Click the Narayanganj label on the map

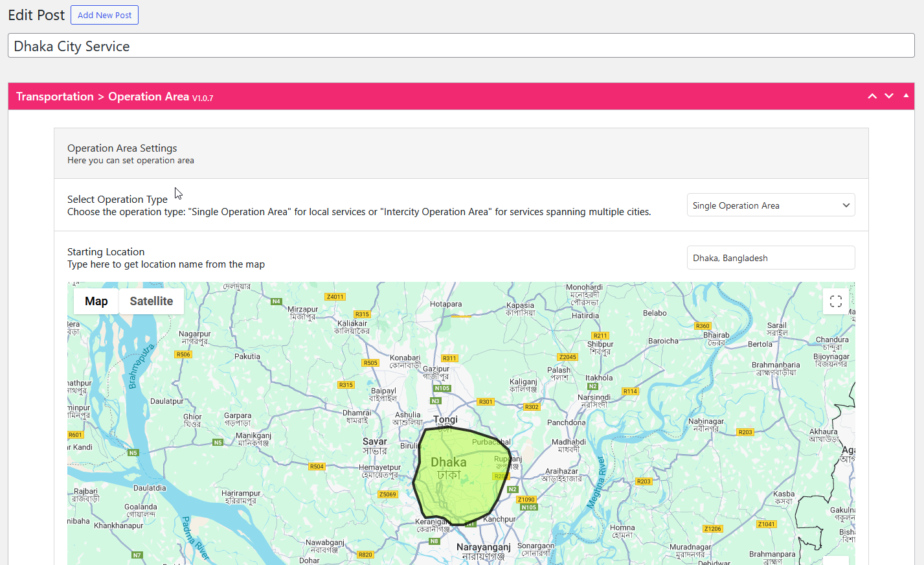(x=483, y=548)
